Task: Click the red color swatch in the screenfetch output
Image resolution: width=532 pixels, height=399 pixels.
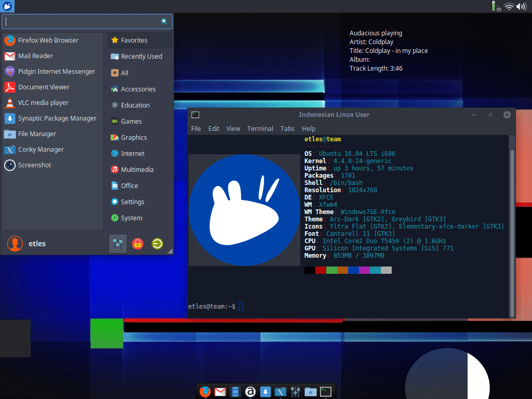Action: [321, 270]
